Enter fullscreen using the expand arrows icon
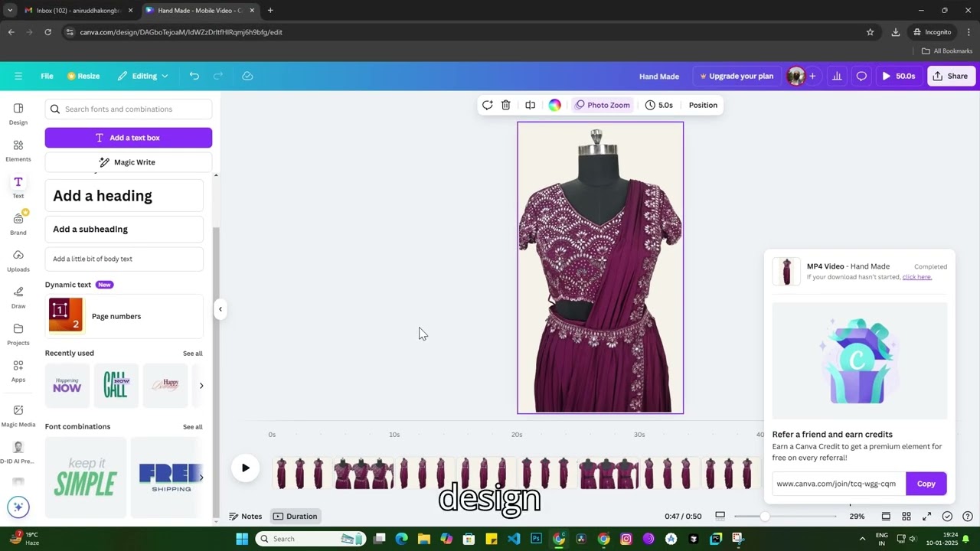The height and width of the screenshot is (551, 980). click(927, 517)
